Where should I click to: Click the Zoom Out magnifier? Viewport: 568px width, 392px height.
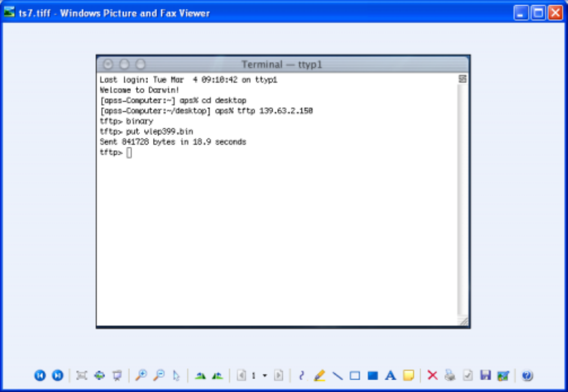tap(159, 375)
